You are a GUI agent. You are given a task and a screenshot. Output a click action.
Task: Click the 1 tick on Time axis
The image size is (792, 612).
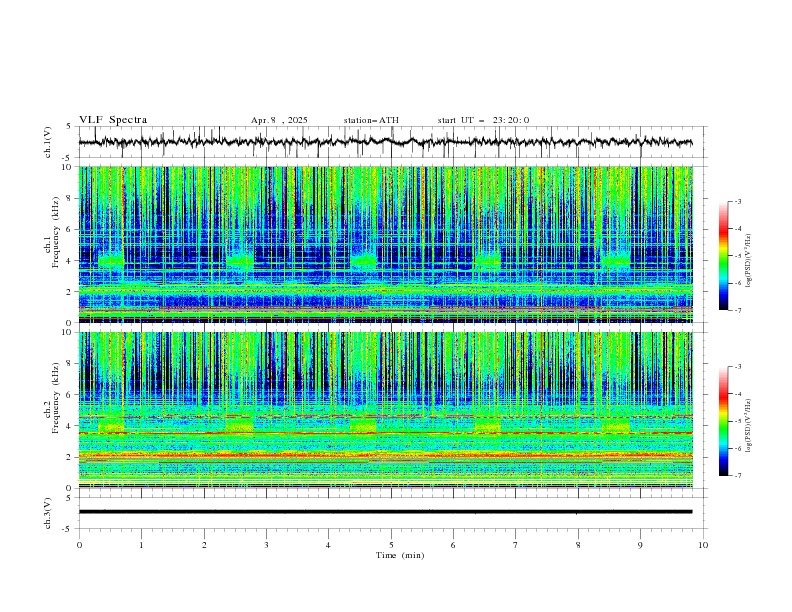point(141,545)
